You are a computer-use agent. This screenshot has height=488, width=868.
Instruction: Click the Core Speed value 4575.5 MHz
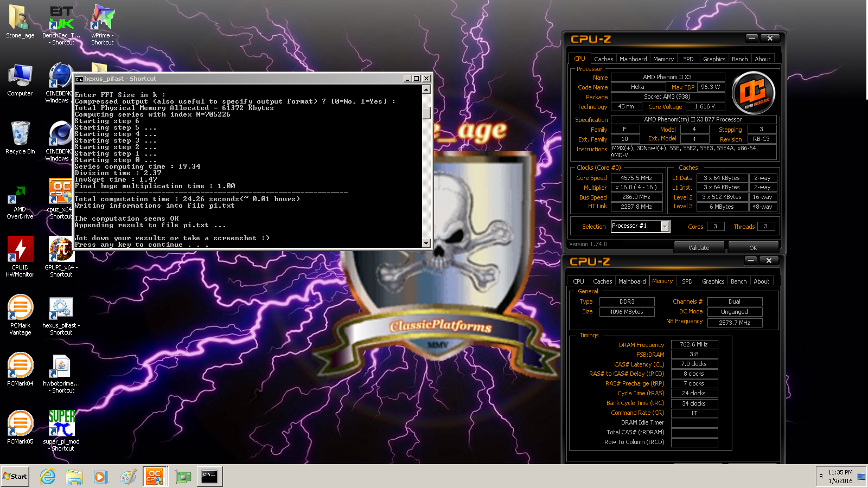637,178
